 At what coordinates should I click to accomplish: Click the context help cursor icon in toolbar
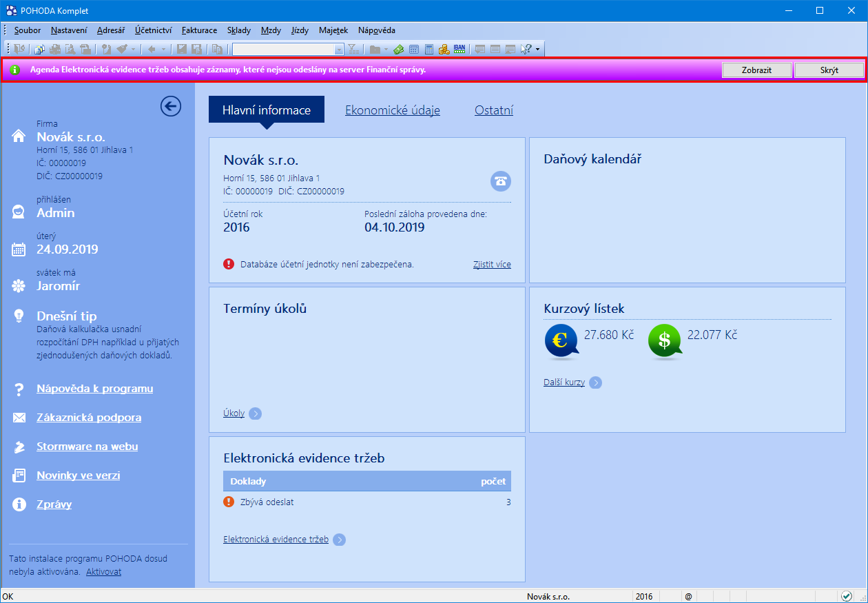pyautogui.click(x=526, y=49)
